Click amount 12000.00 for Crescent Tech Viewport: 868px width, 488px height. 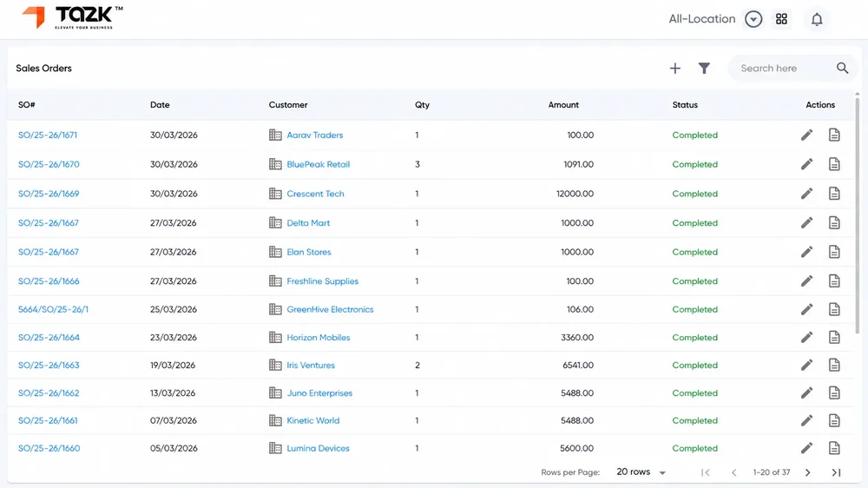[x=575, y=194]
